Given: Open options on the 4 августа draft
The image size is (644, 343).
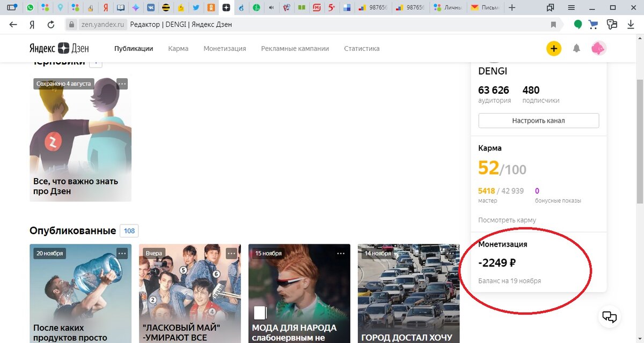Looking at the screenshot, I should [x=122, y=84].
